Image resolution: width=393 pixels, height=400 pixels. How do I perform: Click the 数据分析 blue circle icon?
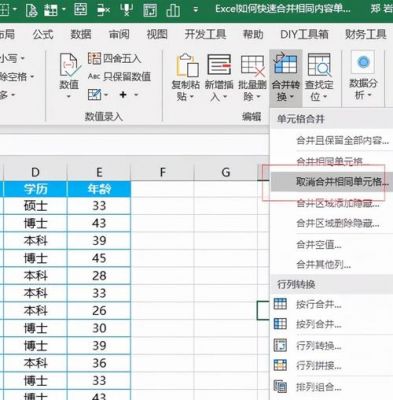363,62
